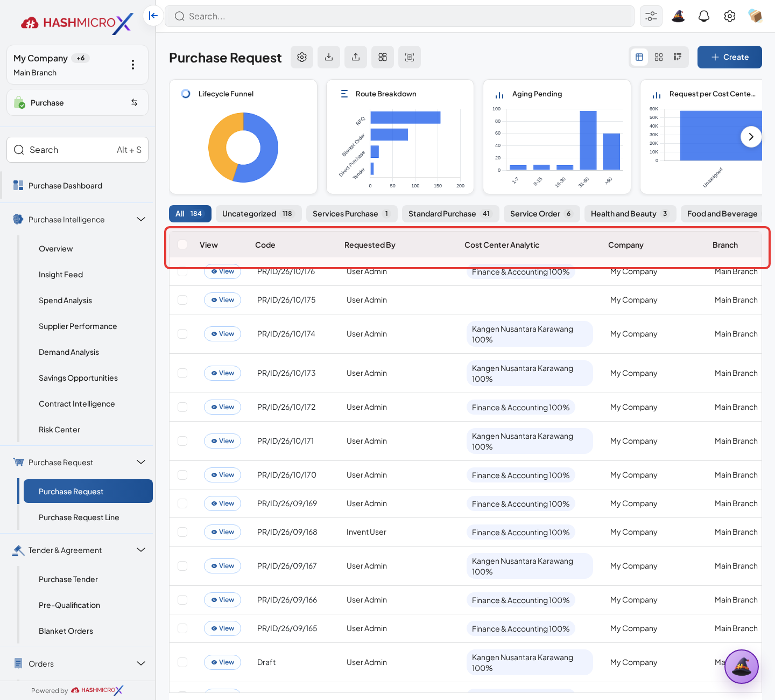Viewport: 775px width, 700px height.
Task: Filter by Health and Beauty tab
Action: 630,214
